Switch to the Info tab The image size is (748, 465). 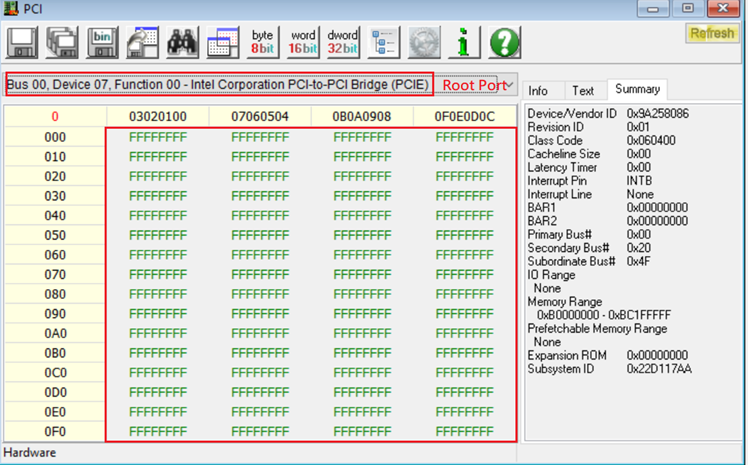(x=538, y=91)
